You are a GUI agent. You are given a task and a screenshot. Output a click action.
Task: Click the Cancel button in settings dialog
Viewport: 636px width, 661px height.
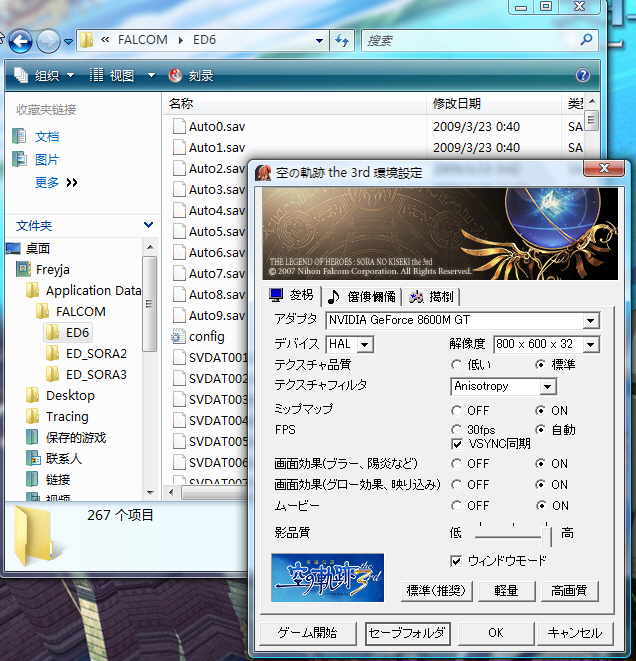(x=575, y=633)
